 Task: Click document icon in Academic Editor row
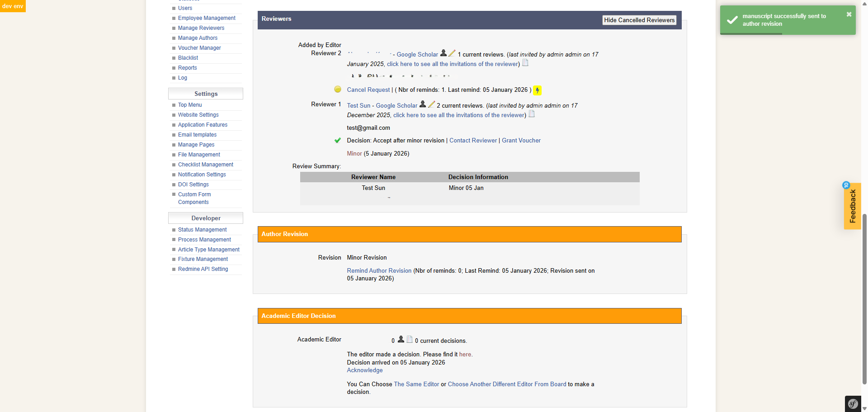click(410, 340)
